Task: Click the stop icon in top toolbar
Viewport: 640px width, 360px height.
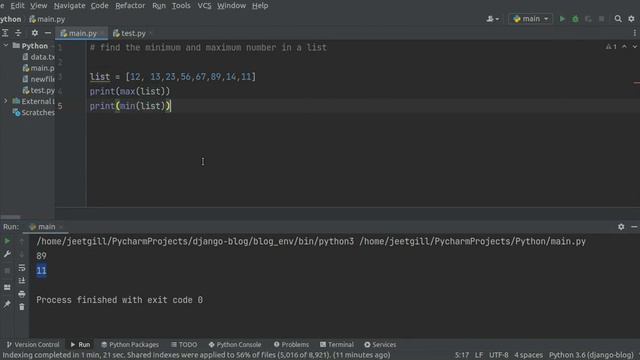Action: click(601, 19)
